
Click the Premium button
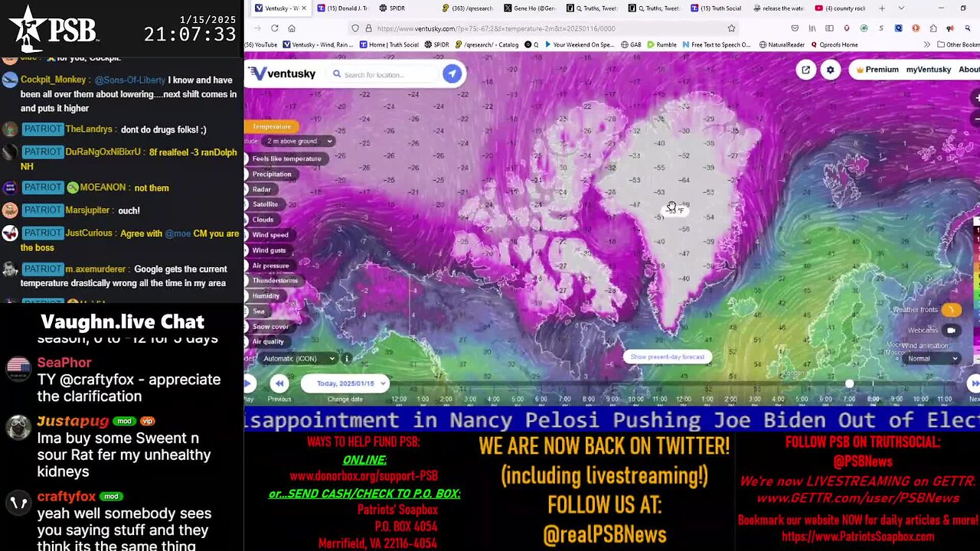(x=877, y=70)
